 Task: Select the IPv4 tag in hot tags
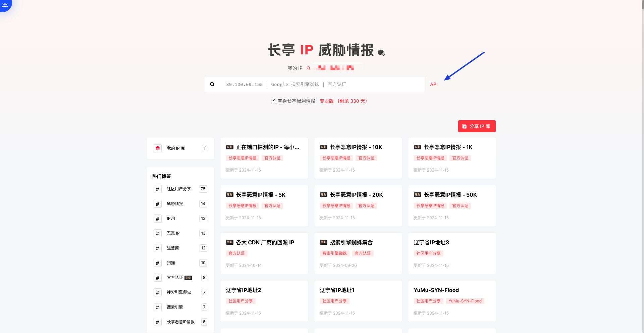(x=171, y=219)
